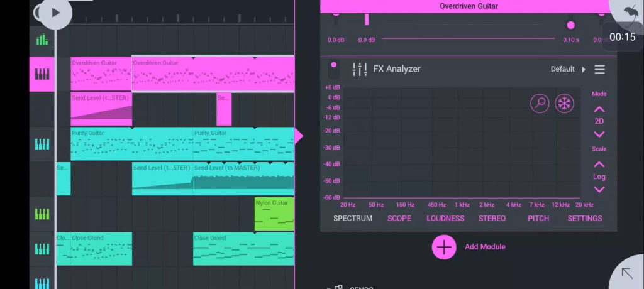Select the small cyan Se... clip
644x289 pixels.
[64, 179]
